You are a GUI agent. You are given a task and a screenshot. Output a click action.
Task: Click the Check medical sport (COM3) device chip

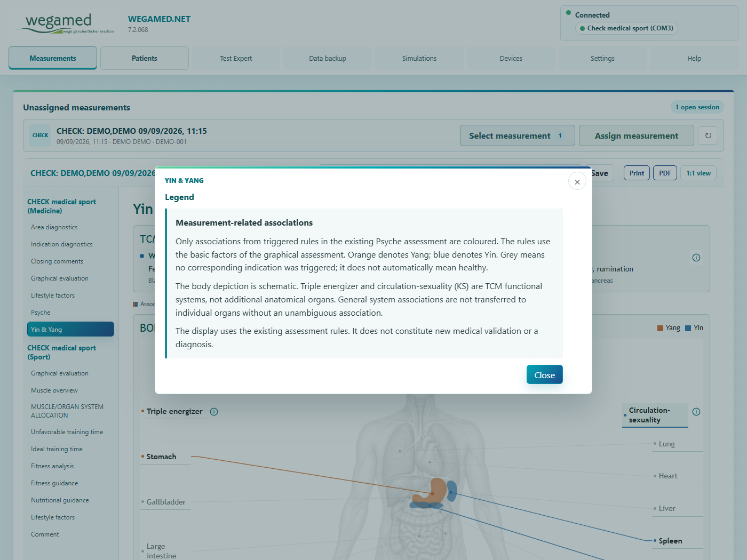(x=626, y=28)
